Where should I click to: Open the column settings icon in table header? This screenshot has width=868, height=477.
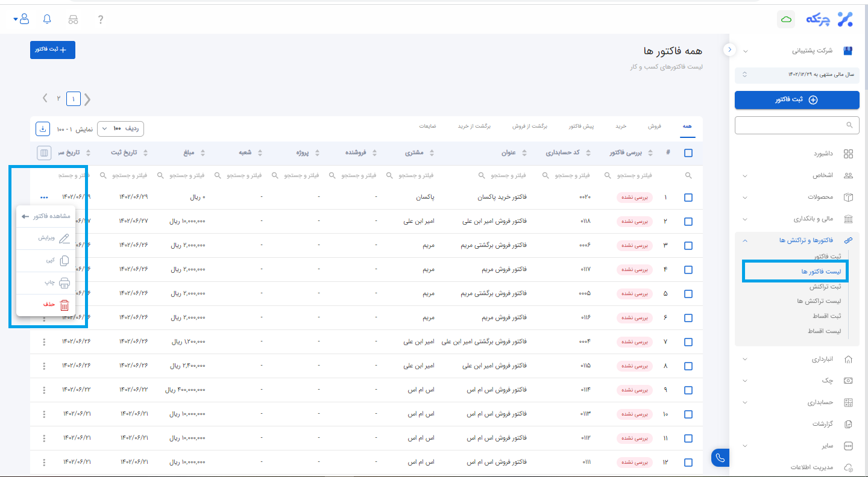point(43,153)
